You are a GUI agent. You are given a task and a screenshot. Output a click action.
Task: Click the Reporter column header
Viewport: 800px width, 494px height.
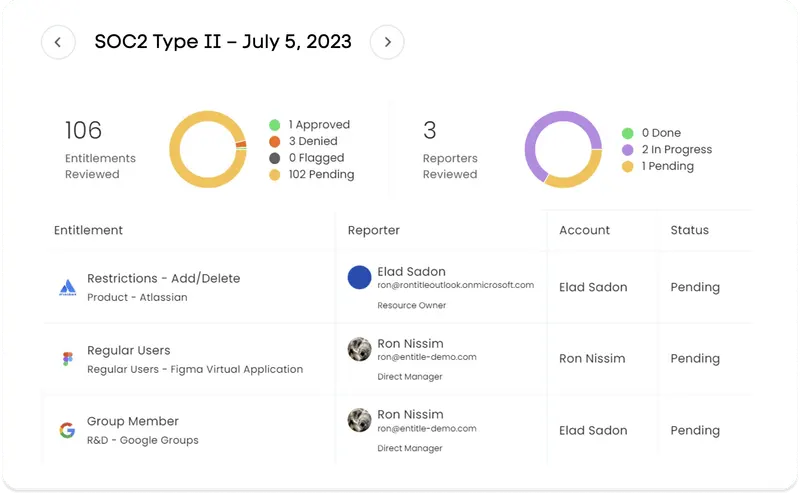373,230
